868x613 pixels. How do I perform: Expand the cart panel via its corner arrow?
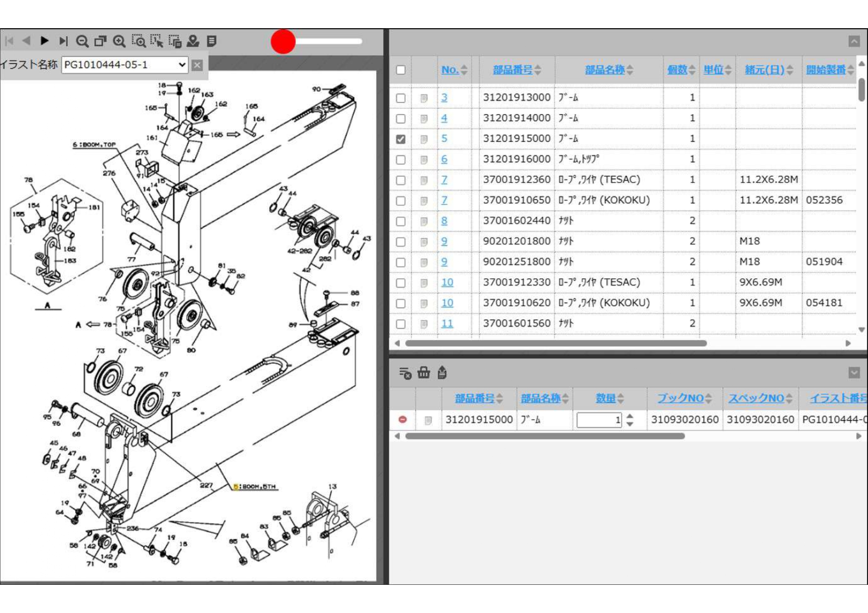854,373
